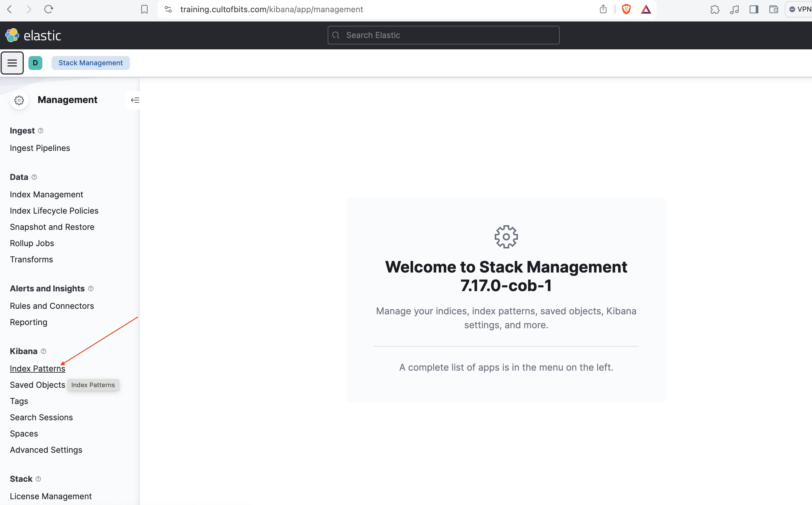This screenshot has width=812, height=505.
Task: Click the Welcome to Stack Management heading
Action: [506, 276]
